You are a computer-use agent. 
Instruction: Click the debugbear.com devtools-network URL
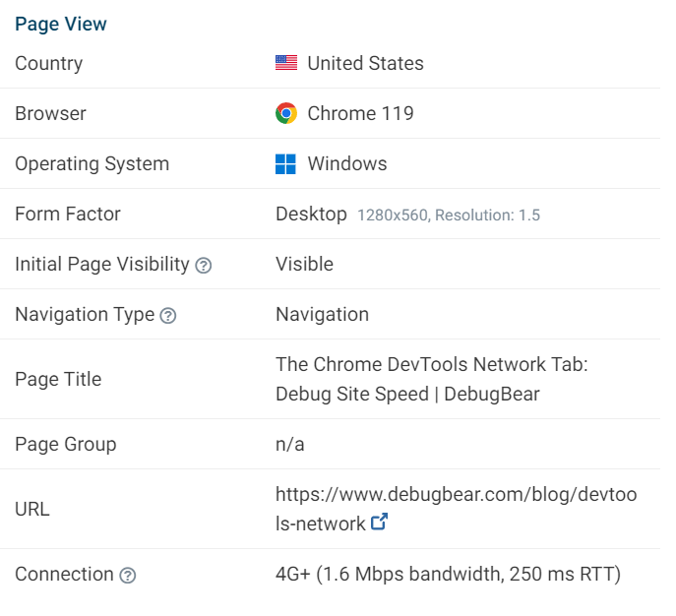click(x=457, y=509)
